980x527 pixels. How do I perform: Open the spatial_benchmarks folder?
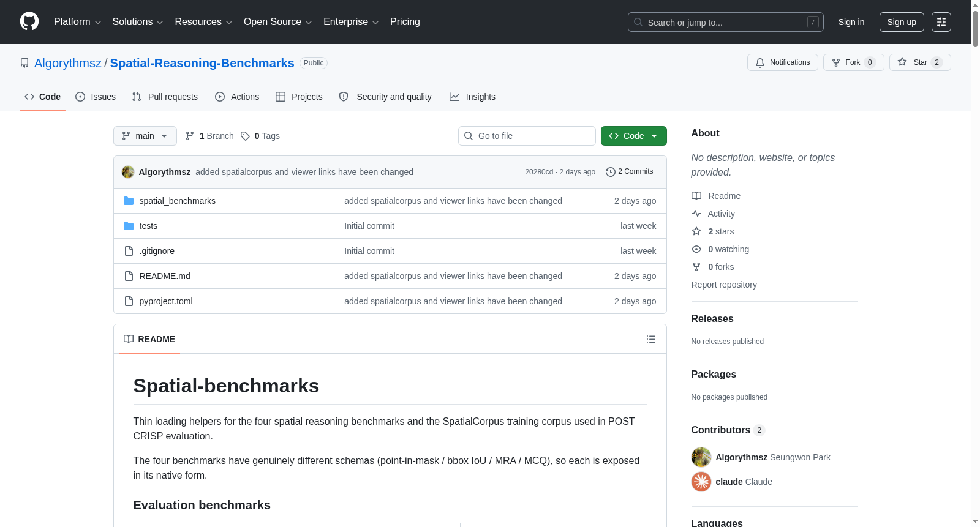coord(177,201)
